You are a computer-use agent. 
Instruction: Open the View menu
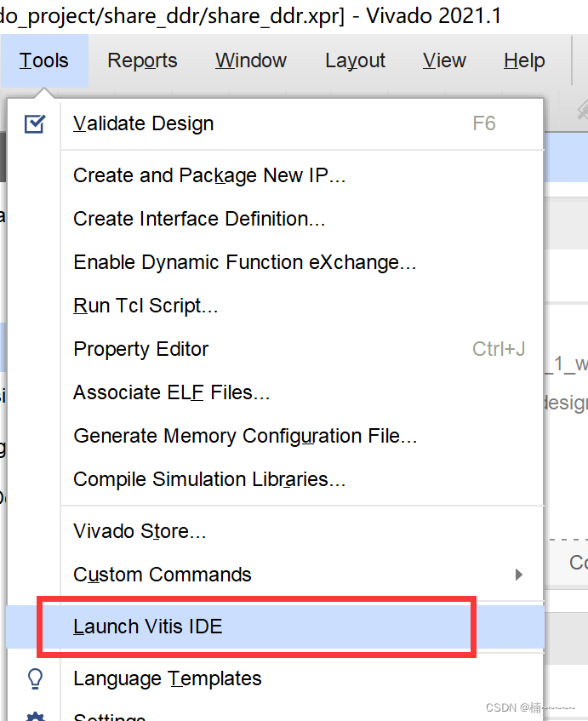coord(444,60)
